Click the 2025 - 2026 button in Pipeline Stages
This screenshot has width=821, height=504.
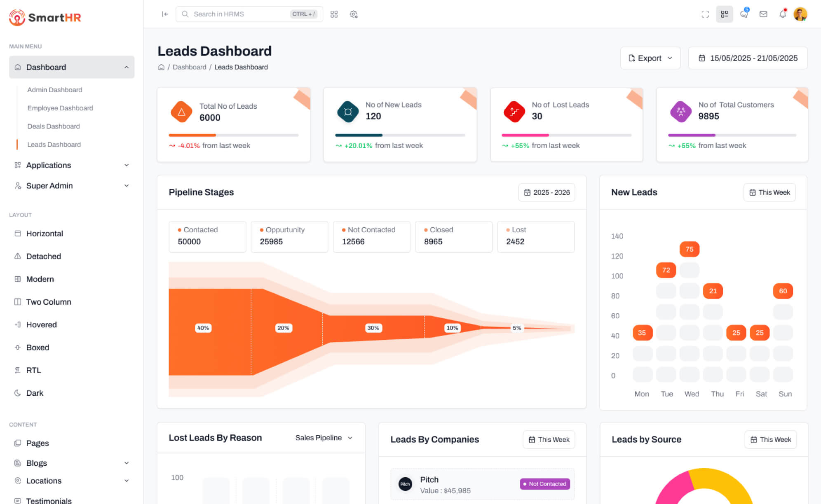click(x=547, y=192)
